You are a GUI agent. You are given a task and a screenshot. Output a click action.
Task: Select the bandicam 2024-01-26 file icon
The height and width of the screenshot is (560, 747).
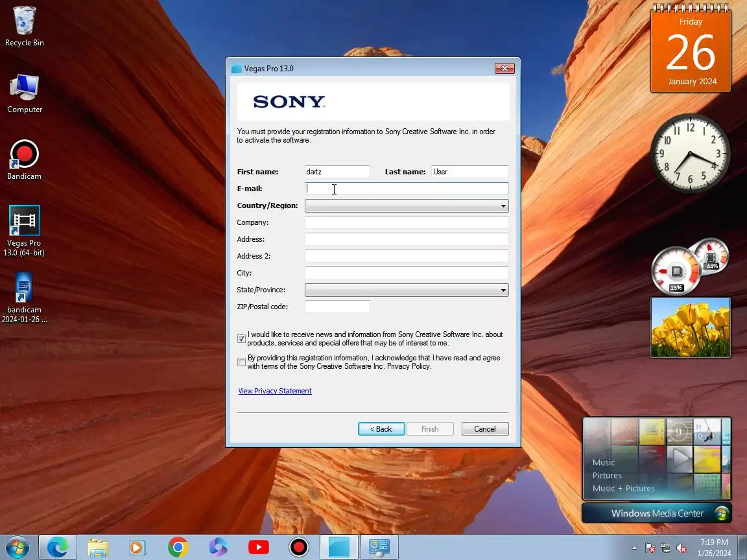[x=24, y=297]
